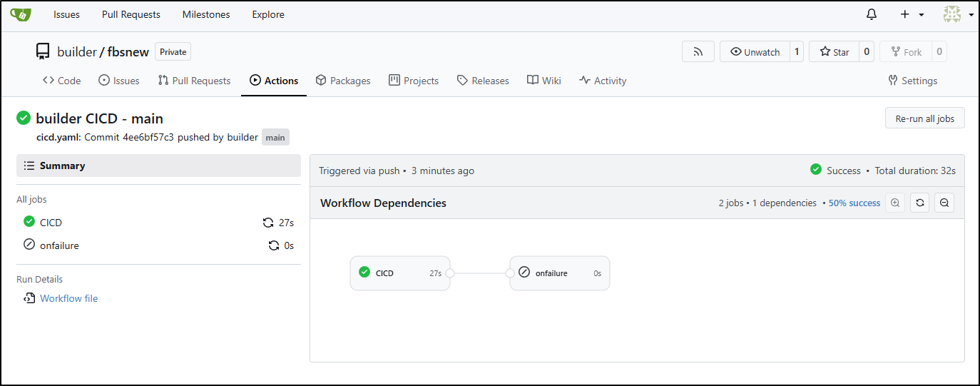Go to Milestones in the top bar
The image size is (980, 386).
[206, 14]
